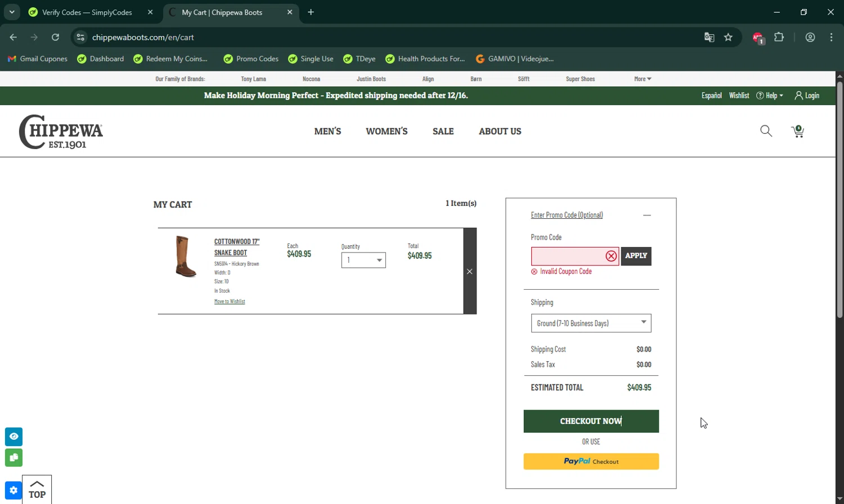Click the Chippewa Est. 1901 logo
The image size is (844, 504).
[61, 132]
